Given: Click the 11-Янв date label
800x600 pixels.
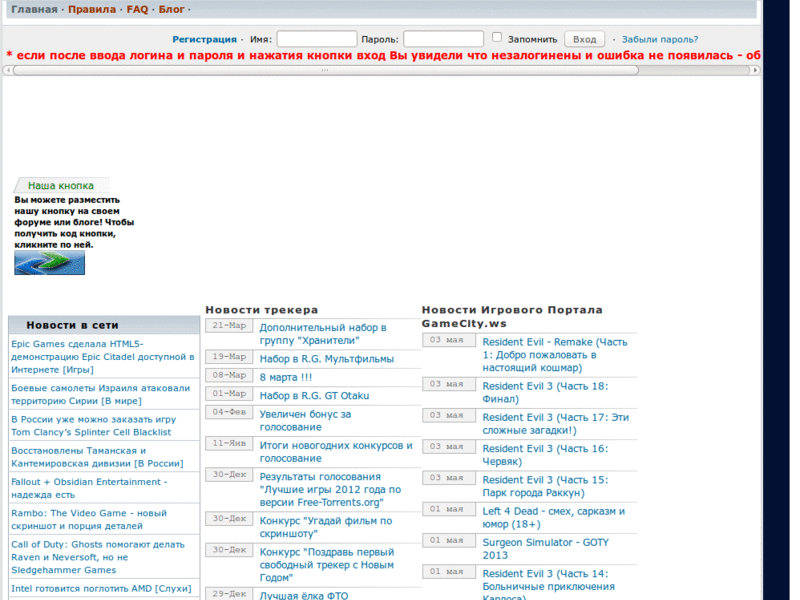Looking at the screenshot, I should [229, 443].
